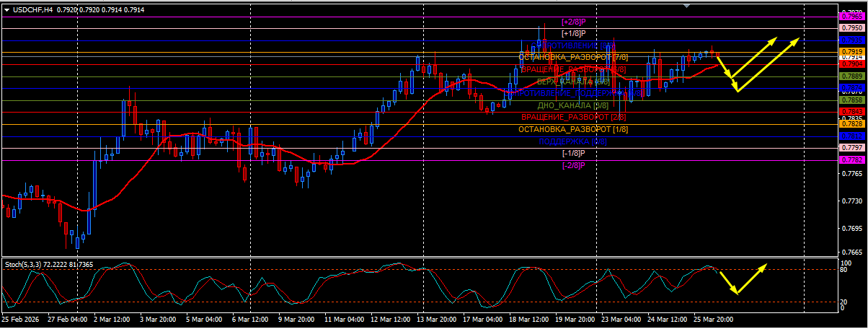Select the ОСТАНОВКА_РАЗВОРОТ [1/8] level label
Screen dimensions: 868x329
(573, 129)
